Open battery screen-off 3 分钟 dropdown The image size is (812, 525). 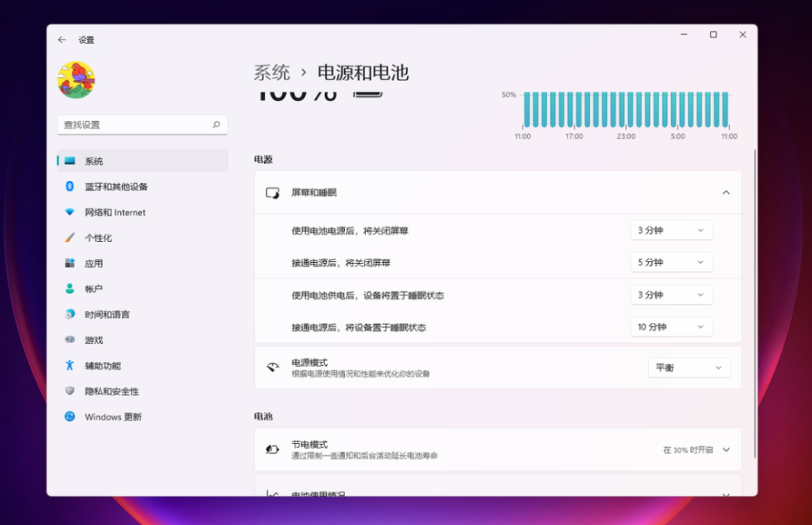tap(672, 230)
